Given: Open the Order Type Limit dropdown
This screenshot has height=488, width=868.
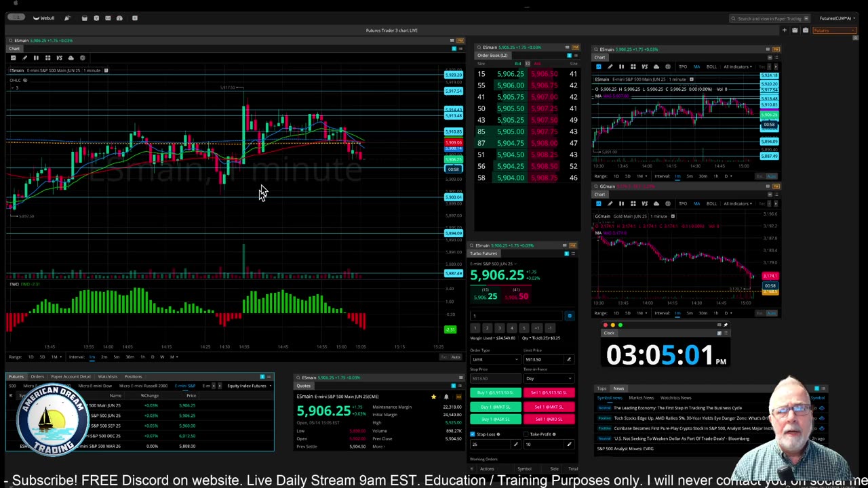Looking at the screenshot, I should pos(496,359).
